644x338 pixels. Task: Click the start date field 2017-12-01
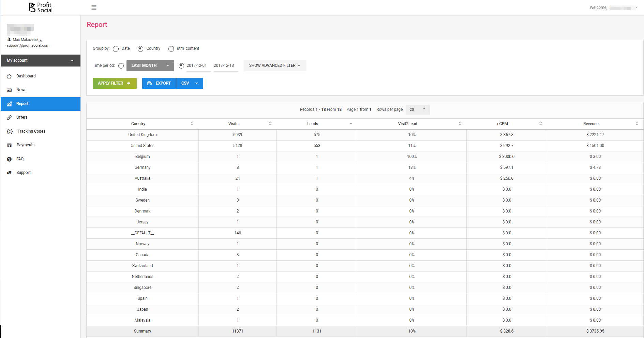(x=197, y=65)
